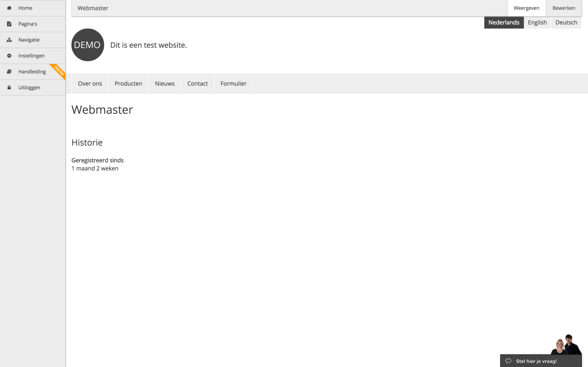The height and width of the screenshot is (367, 588).
Task: Click the Handleiding book icon
Action: (9, 72)
